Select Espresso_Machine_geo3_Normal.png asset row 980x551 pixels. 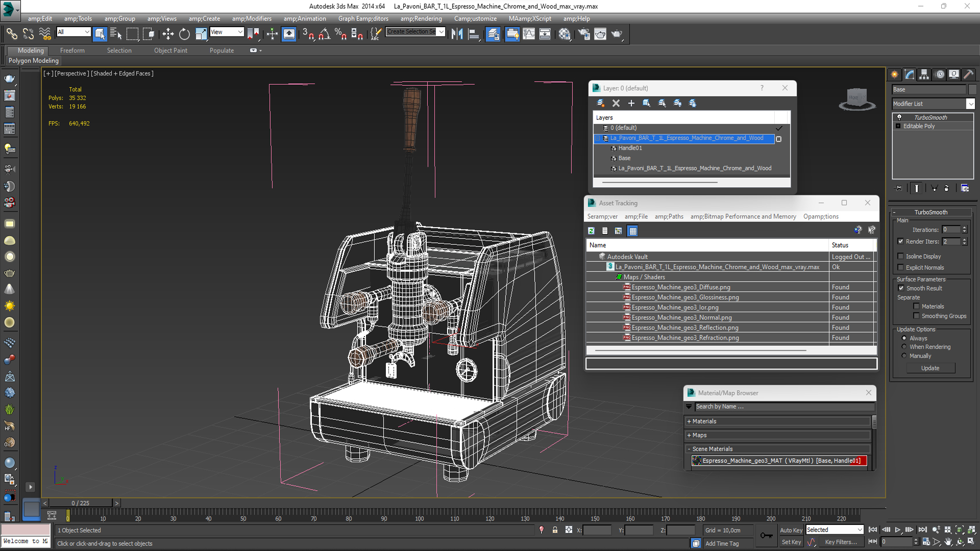(681, 318)
